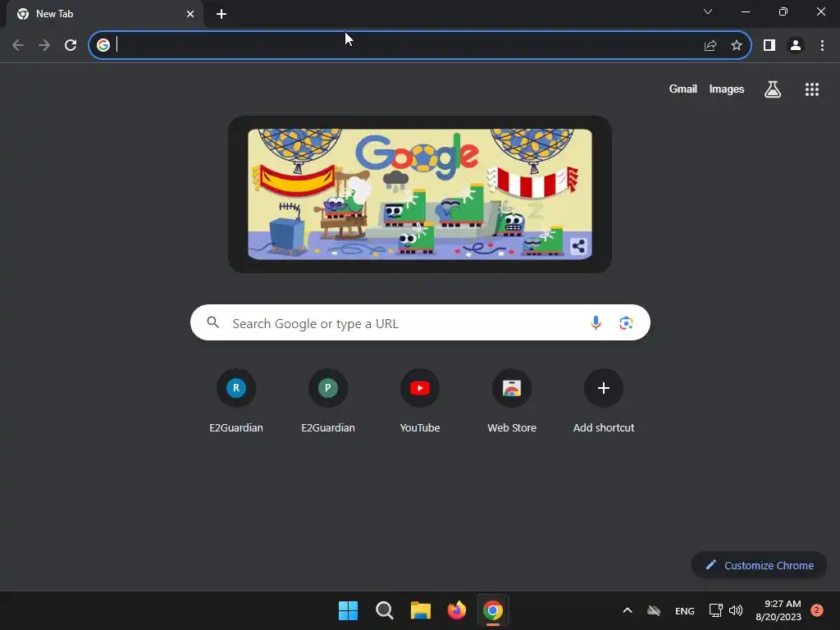Share the Google Doodle
The height and width of the screenshot is (630, 840).
coord(578,246)
